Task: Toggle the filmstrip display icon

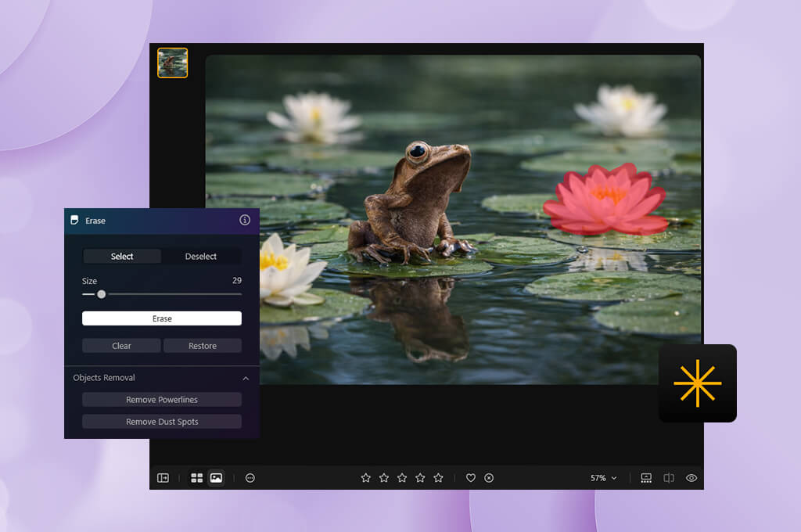Action: [646, 478]
